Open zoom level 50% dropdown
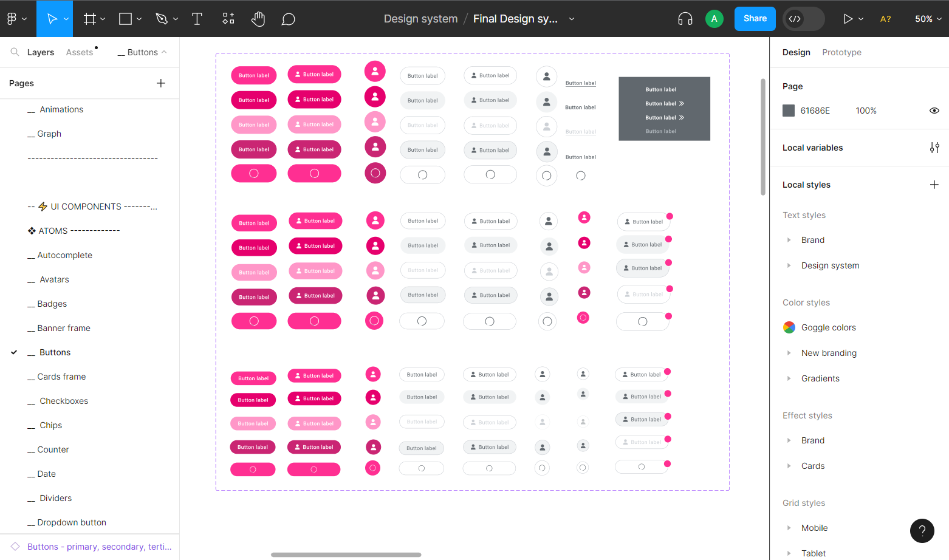 [928, 19]
